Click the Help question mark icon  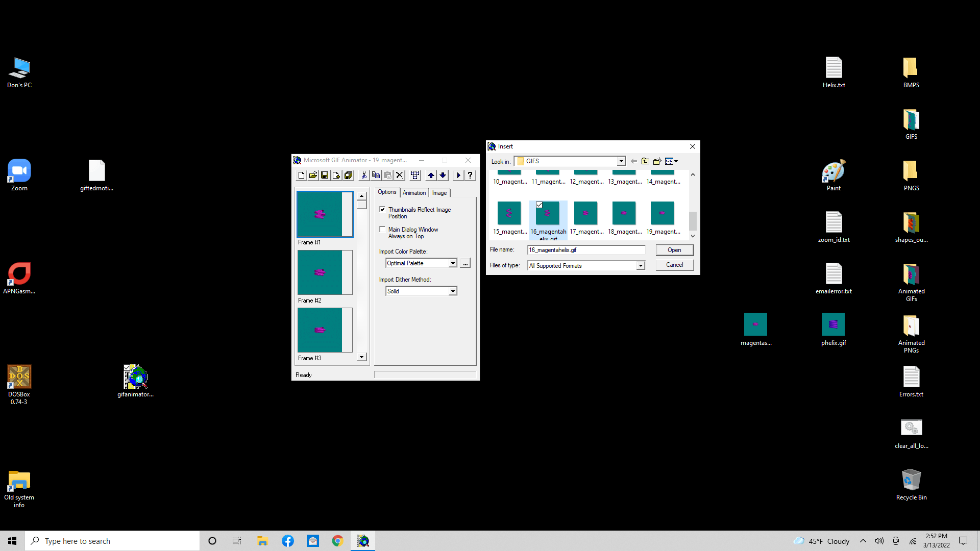pos(470,176)
